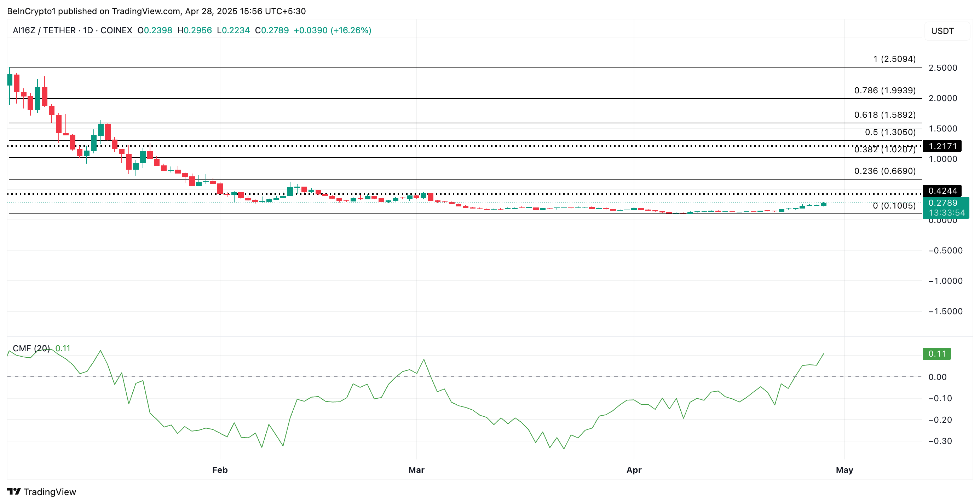Click the AI16Z / TETHER symbol title
Viewport: 980px width, 504px height.
[x=44, y=30]
